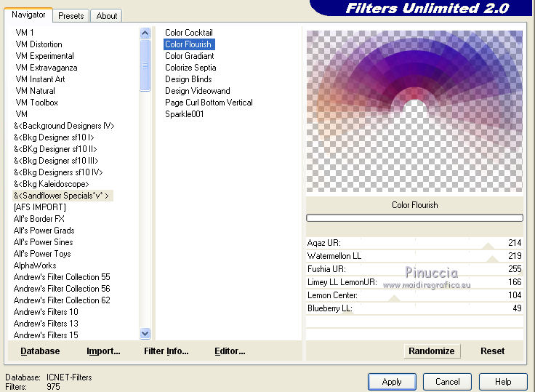Select the VM Instant Art category
535x392 pixels.
[40, 79]
